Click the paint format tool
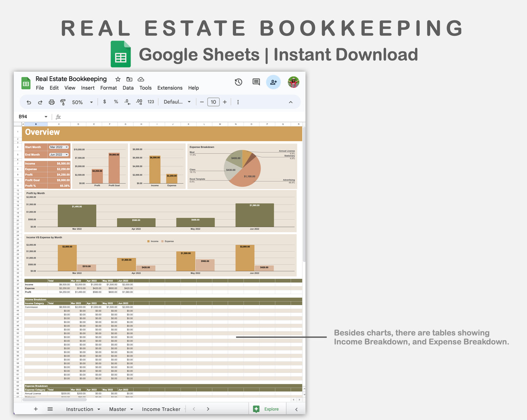The height and width of the screenshot is (420, 527). (63, 102)
